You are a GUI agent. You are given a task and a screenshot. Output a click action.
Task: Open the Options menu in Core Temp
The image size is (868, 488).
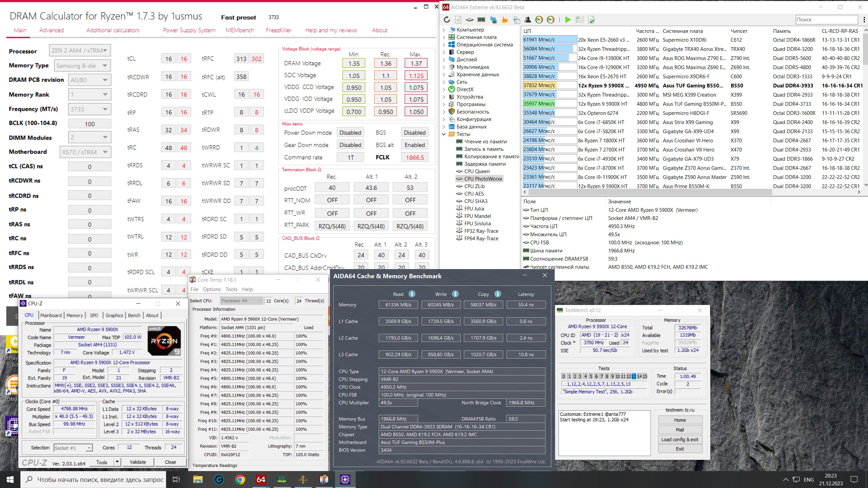tap(212, 289)
